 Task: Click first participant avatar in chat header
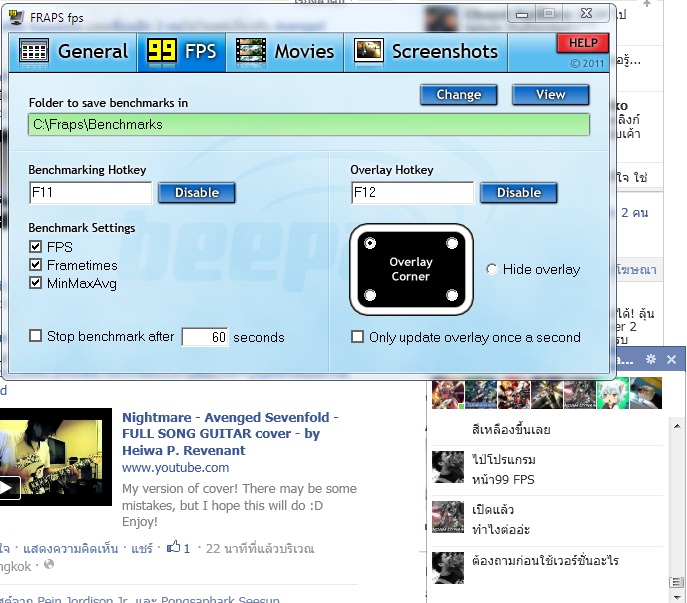[448, 394]
